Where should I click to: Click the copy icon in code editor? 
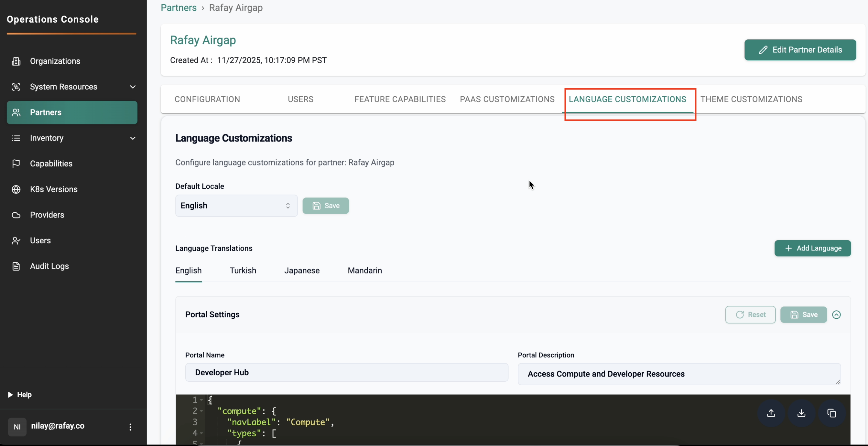tap(831, 413)
